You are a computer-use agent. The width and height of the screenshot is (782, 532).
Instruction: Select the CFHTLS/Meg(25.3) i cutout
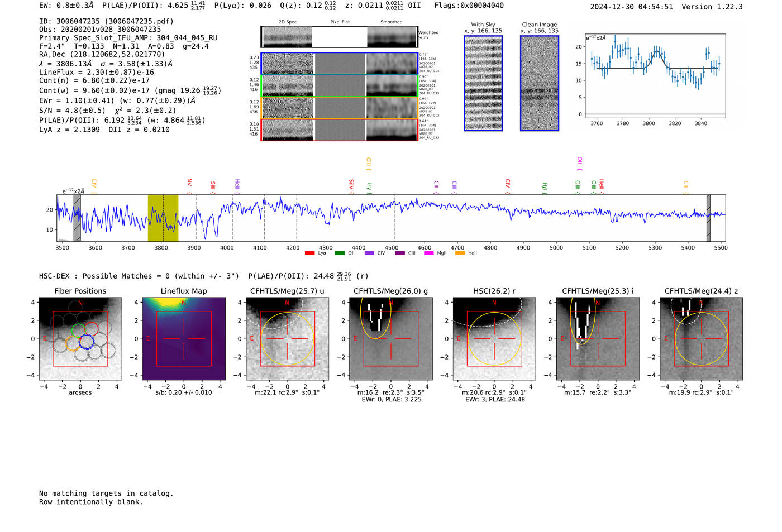pyautogui.click(x=598, y=338)
